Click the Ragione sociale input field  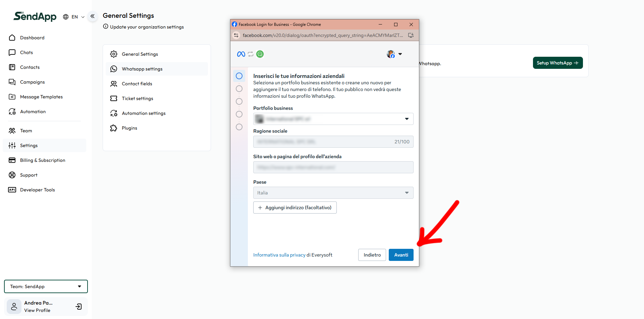pyautogui.click(x=333, y=142)
